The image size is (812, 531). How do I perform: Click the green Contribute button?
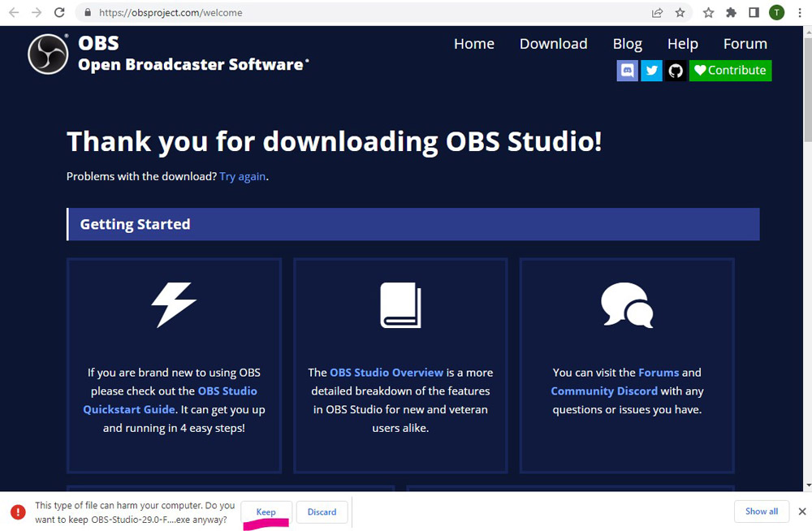pyautogui.click(x=730, y=71)
